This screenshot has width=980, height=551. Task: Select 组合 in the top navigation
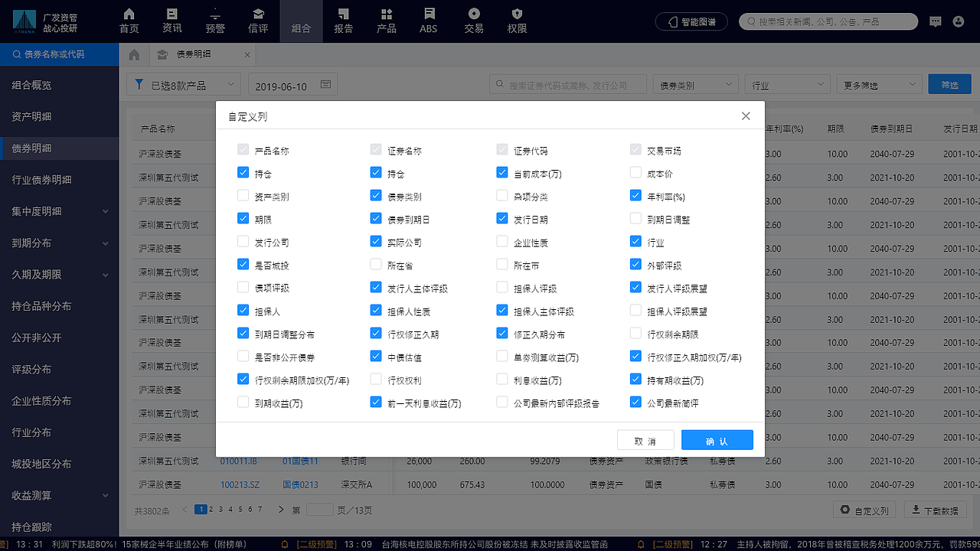[301, 21]
